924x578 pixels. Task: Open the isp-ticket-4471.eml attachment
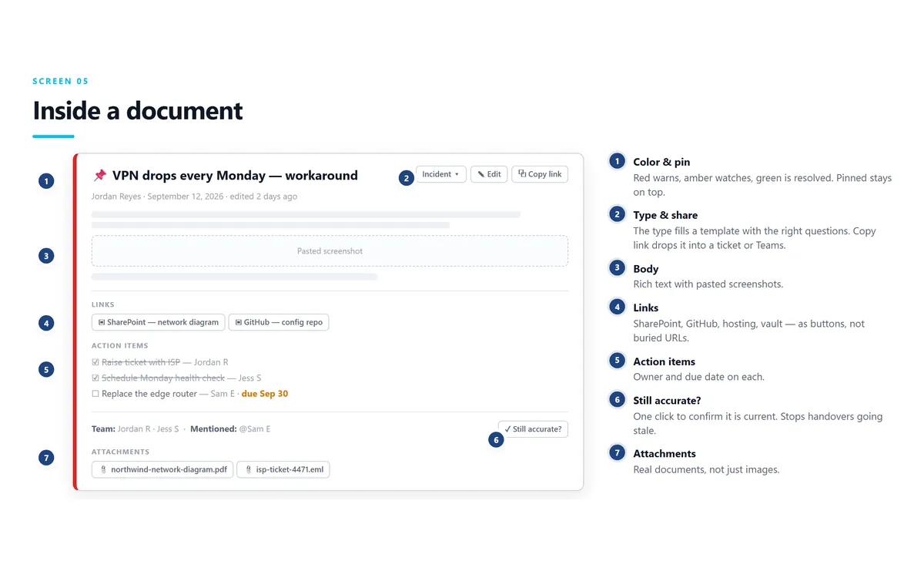283,469
